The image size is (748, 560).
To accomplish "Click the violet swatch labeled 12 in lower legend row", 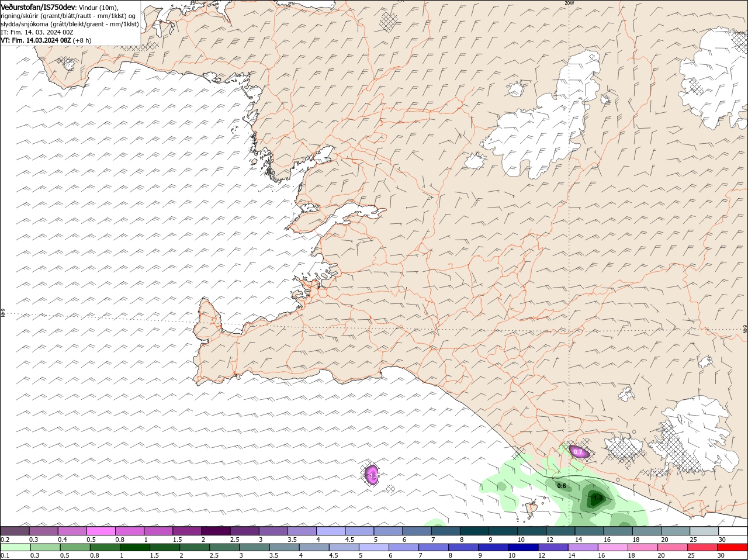I will coord(554,548).
